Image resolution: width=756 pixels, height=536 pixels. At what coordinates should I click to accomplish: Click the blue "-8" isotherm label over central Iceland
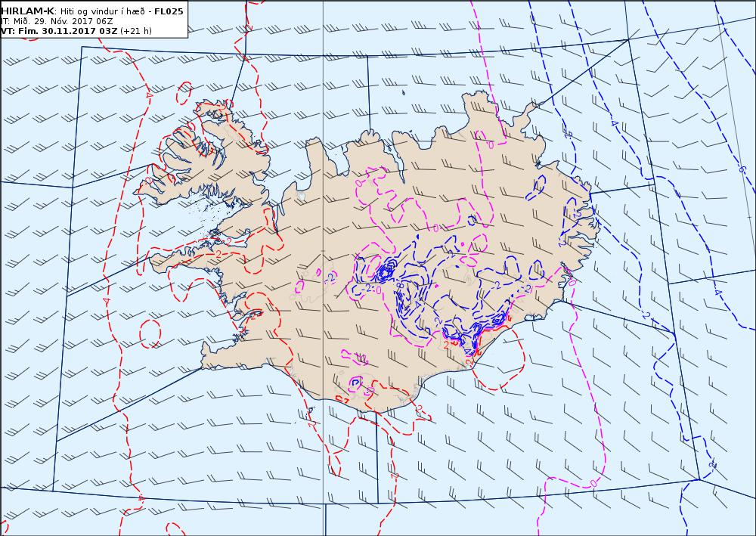point(399,285)
